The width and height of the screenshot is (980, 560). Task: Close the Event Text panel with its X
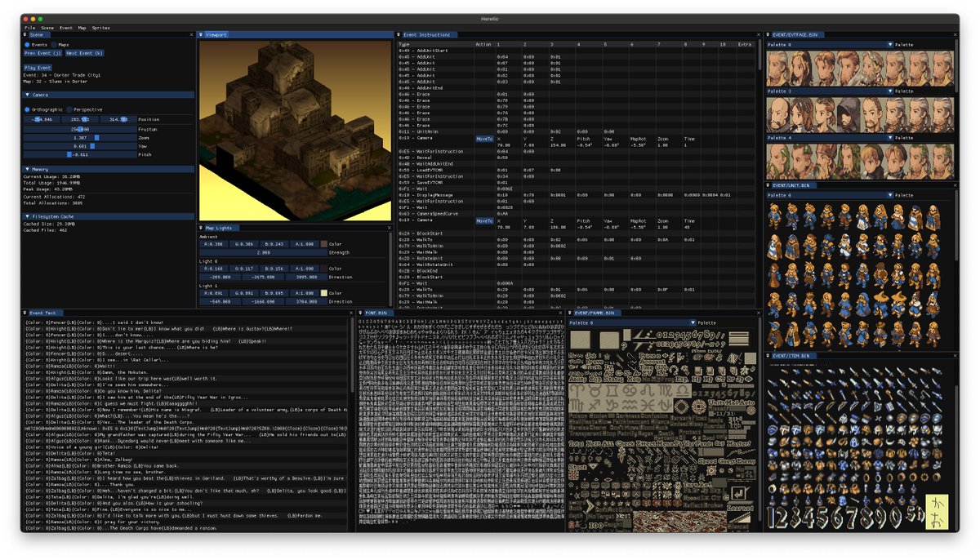coord(351,313)
